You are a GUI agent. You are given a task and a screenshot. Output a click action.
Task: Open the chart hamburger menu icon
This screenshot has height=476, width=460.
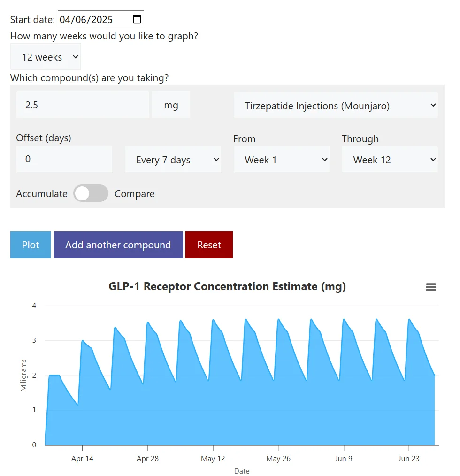click(x=431, y=287)
